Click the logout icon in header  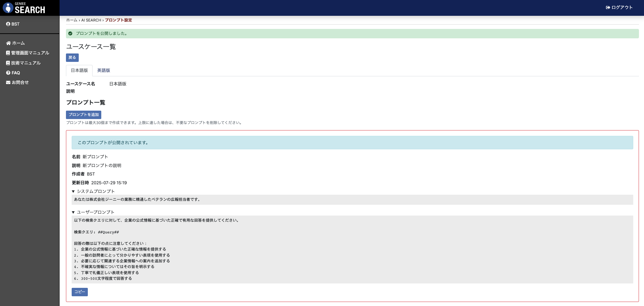click(608, 8)
